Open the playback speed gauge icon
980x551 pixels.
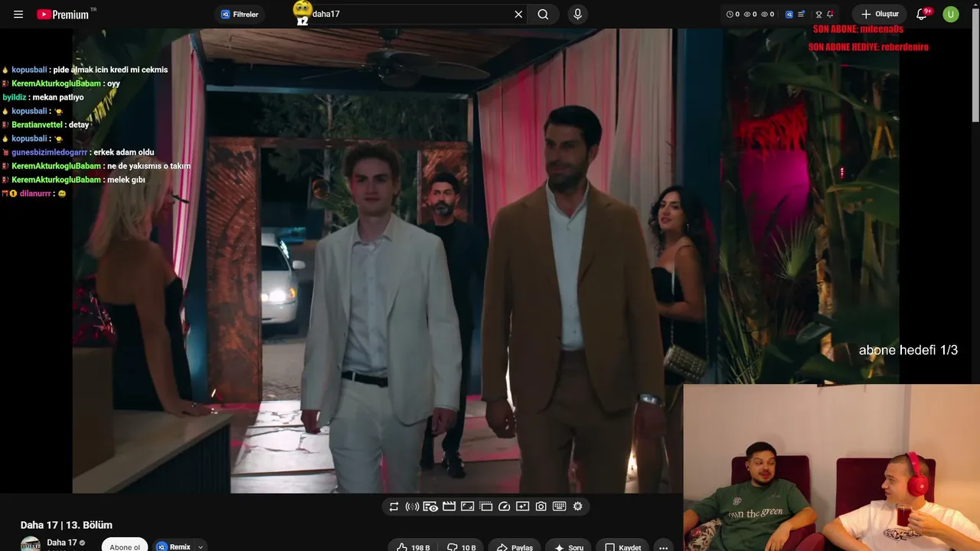click(504, 507)
